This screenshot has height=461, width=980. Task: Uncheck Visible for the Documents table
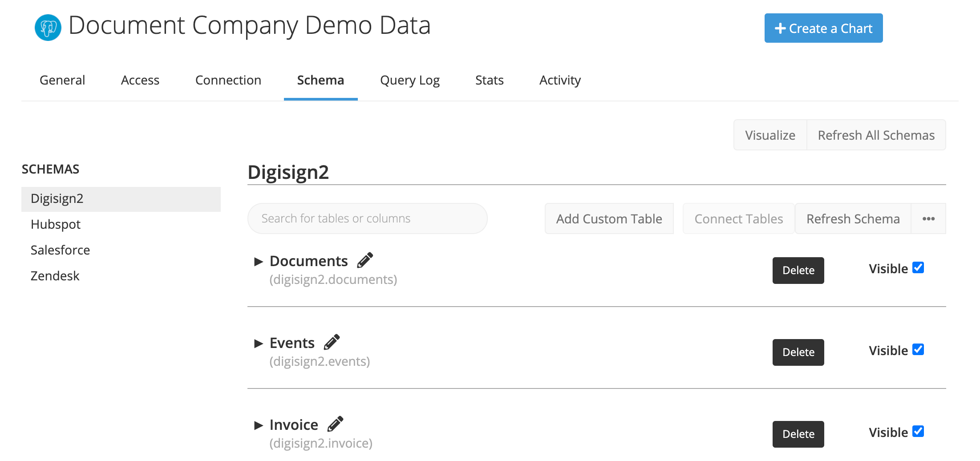click(918, 267)
